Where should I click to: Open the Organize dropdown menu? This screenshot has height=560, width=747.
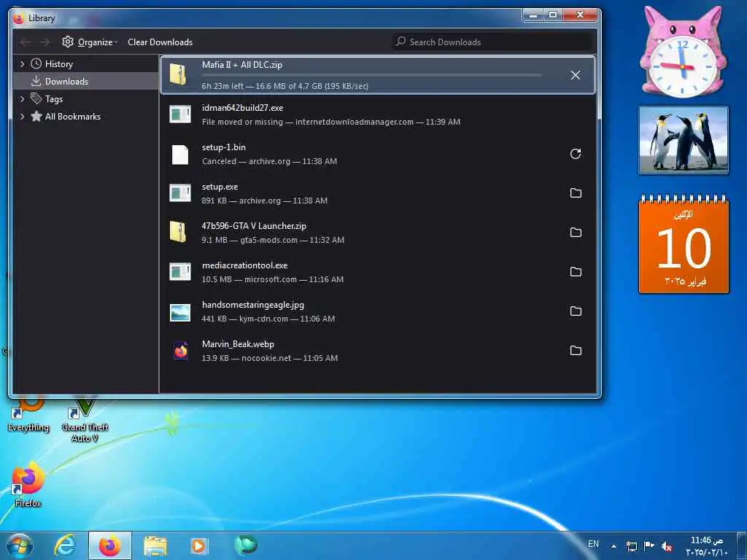[90, 42]
